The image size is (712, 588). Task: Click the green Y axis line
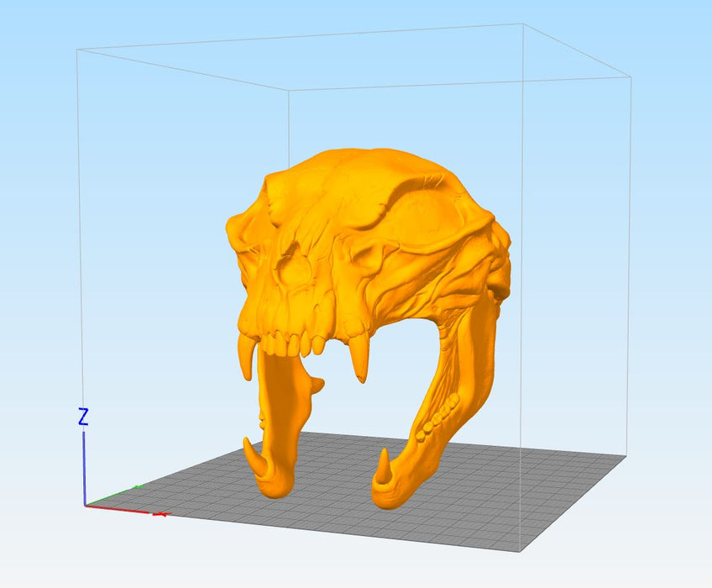(x=112, y=496)
